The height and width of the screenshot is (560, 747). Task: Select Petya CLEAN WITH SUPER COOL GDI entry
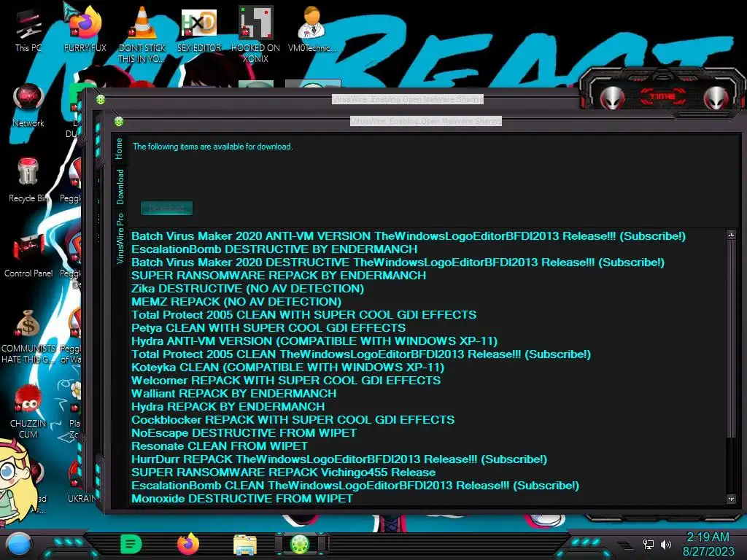(x=268, y=328)
